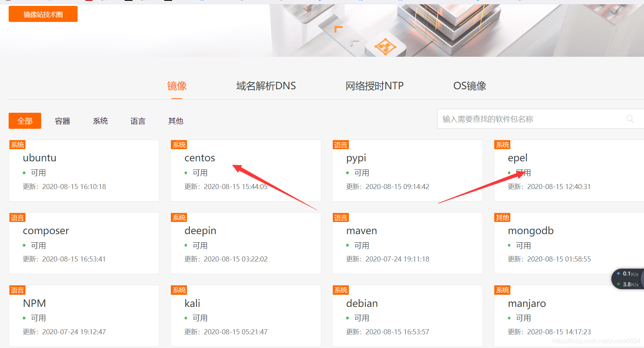Click manjaro's 可用 status text
Viewport: 644px width, 348px height.
pos(523,318)
